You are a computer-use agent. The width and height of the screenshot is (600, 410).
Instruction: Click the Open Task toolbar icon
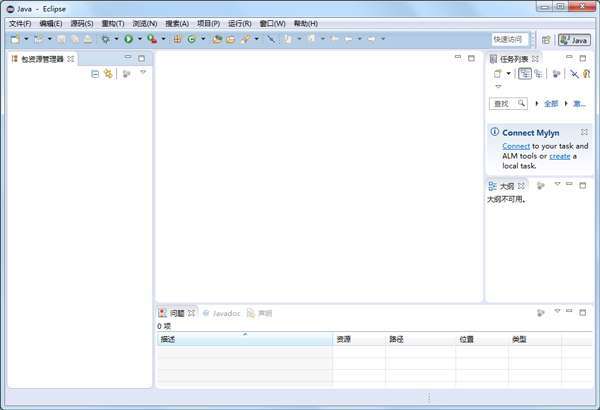click(230, 39)
